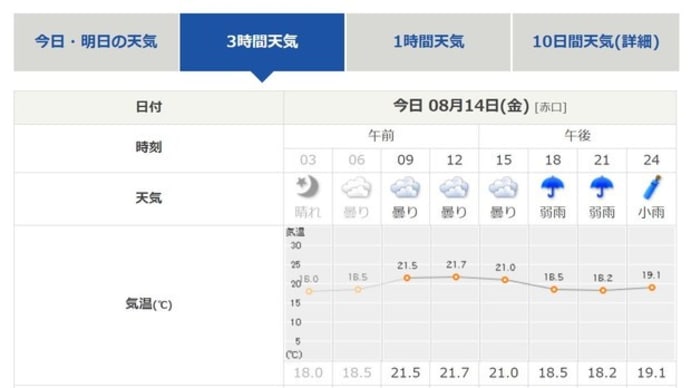The height and width of the screenshot is (388, 690).
Task: Click the cloudy icon under hour 15
Action: tap(503, 188)
